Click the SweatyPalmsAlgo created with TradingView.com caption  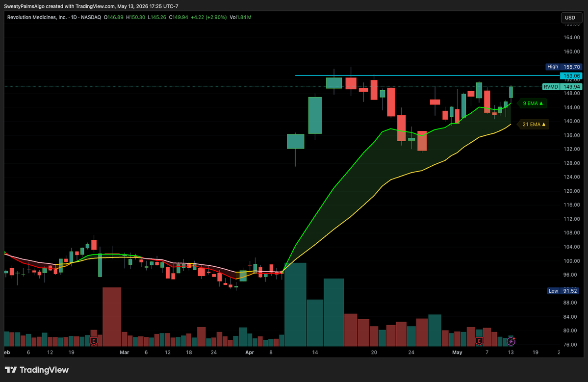[91, 6]
